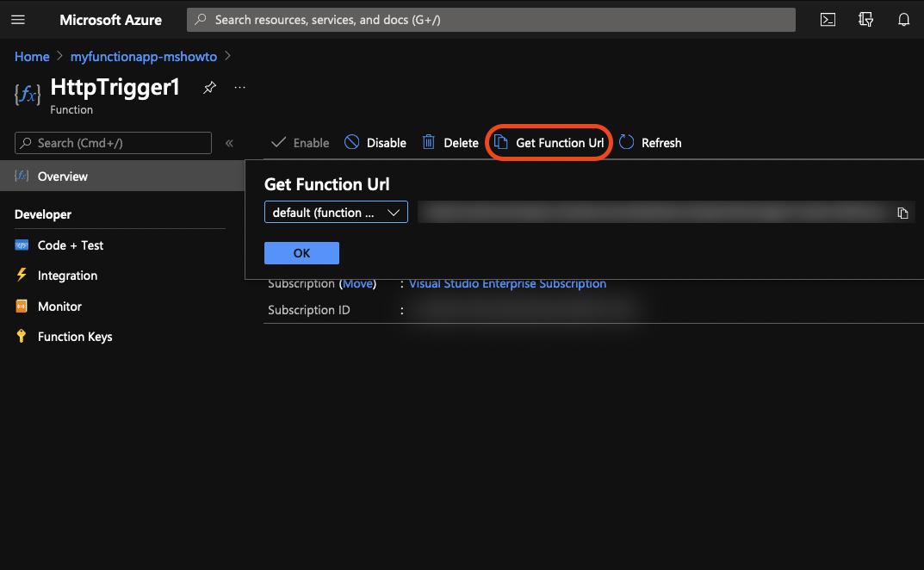Pin HttpTrigger1 to dashboard
This screenshot has width=924, height=570.
pos(209,87)
